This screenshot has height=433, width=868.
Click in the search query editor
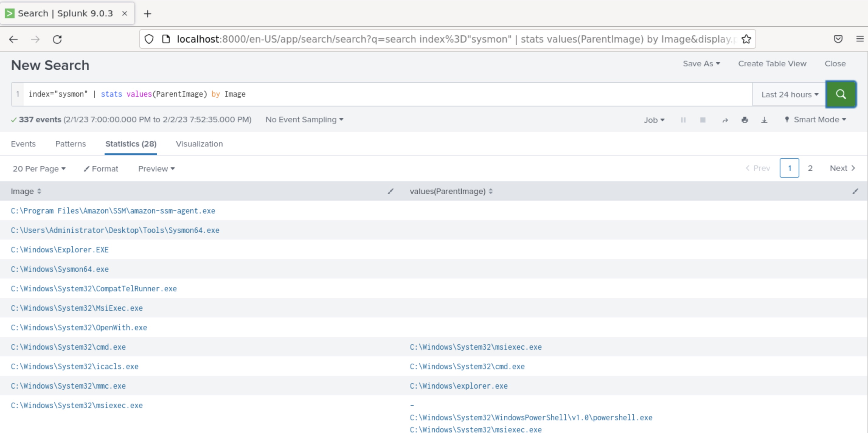point(387,94)
